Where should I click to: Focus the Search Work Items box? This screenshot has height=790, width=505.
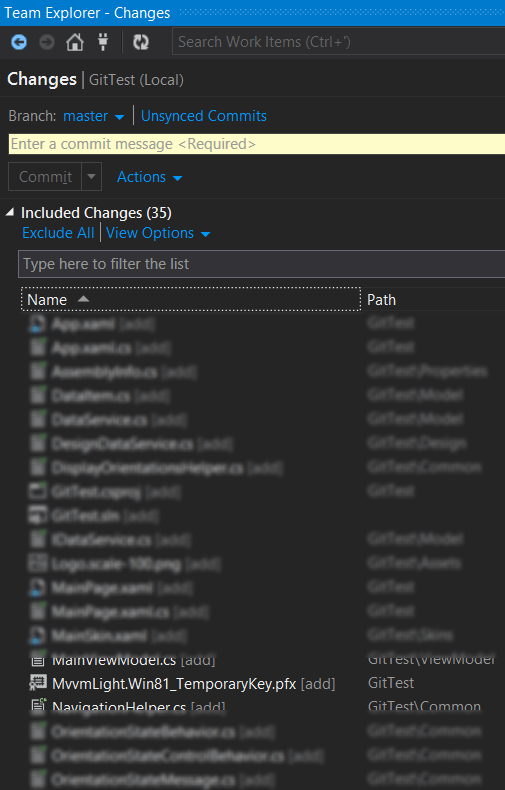(338, 42)
